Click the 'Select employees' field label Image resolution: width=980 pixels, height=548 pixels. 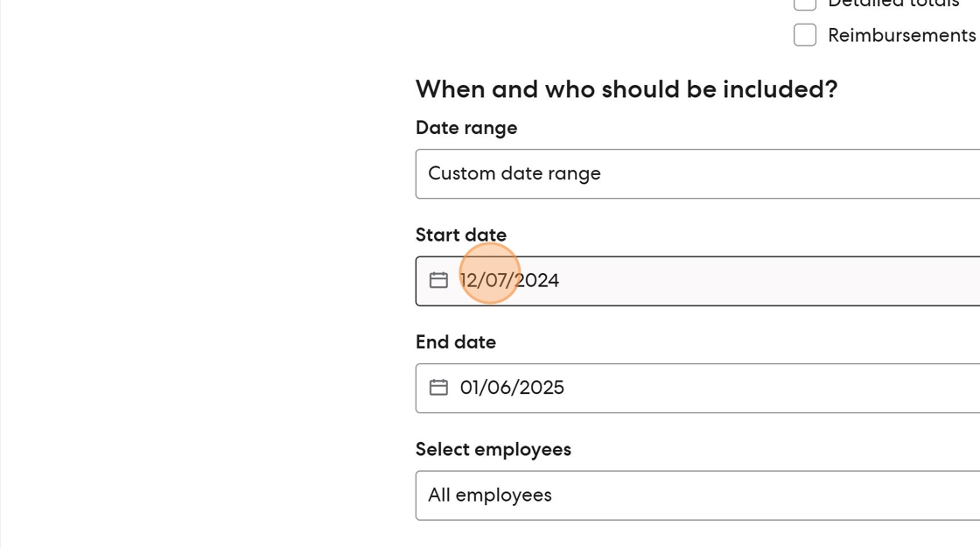[x=493, y=449]
